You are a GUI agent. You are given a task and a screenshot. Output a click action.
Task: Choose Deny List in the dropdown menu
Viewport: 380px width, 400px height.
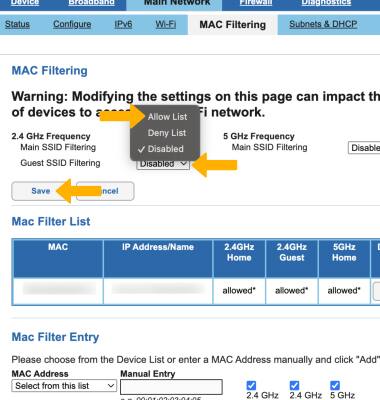pos(167,133)
